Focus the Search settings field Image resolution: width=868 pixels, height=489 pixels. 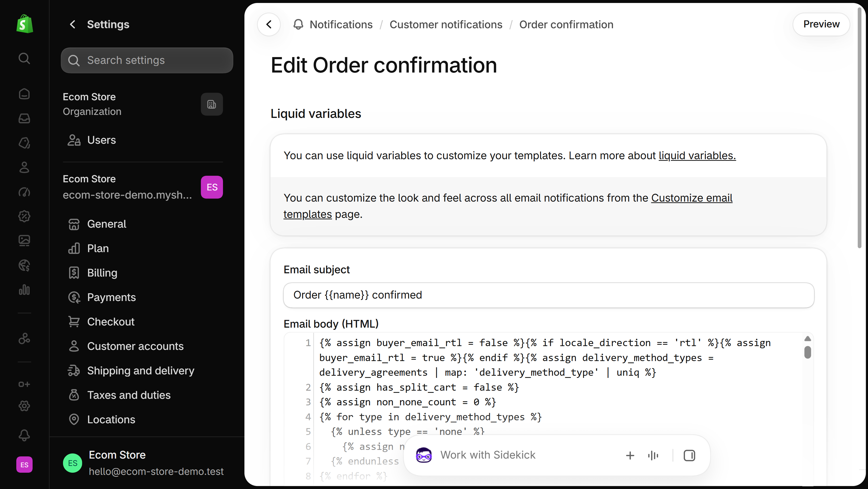coord(147,60)
